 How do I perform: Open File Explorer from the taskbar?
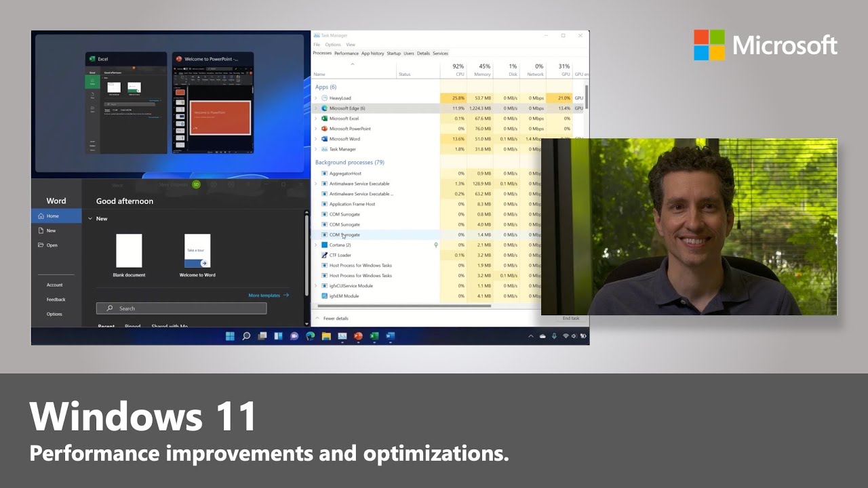[x=325, y=335]
